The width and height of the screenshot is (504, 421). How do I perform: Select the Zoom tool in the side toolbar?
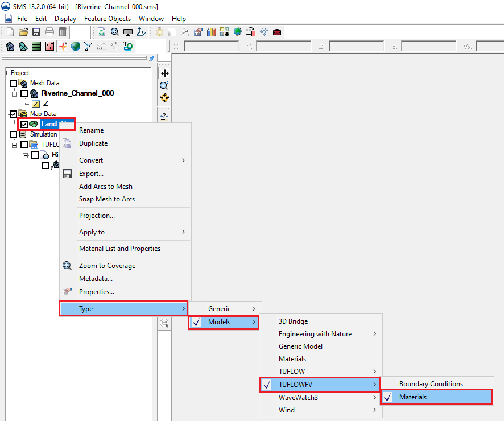(x=164, y=85)
